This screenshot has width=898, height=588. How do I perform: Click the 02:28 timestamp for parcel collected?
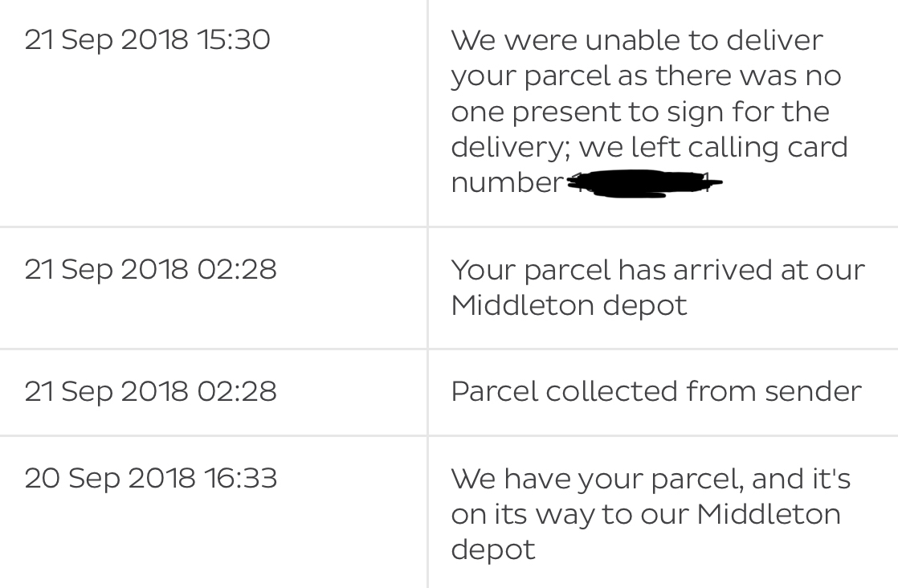pos(151,392)
